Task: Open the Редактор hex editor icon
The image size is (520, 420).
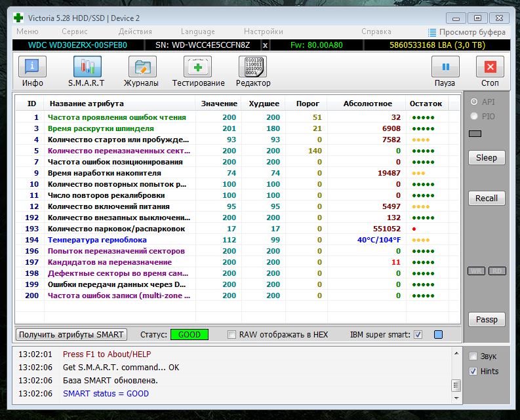Action: point(252,67)
